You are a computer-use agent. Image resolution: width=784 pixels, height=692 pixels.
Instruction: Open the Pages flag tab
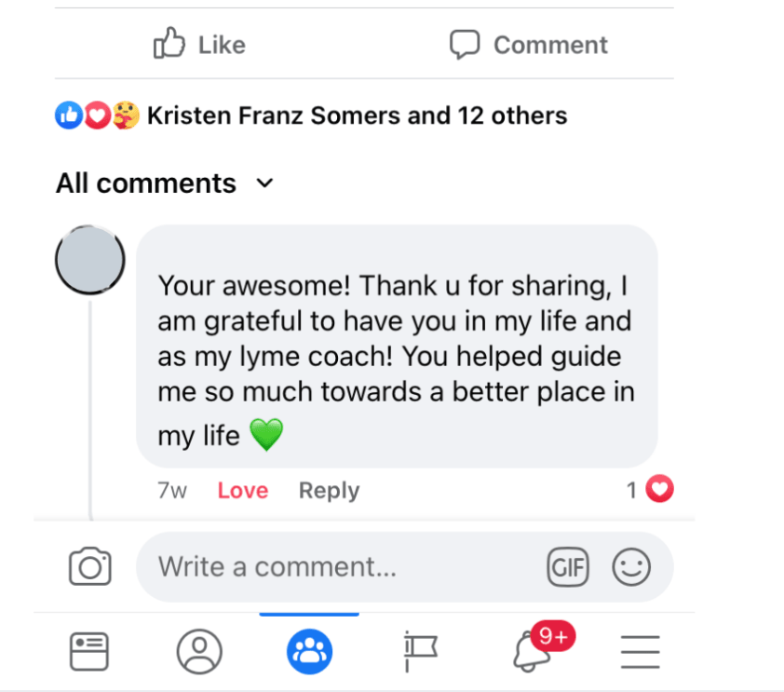421,651
